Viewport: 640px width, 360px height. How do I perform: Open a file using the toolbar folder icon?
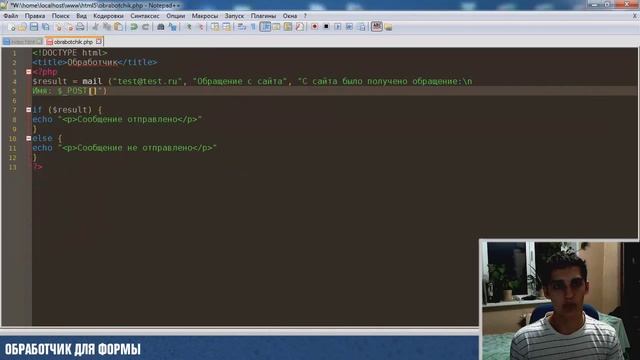click(22, 27)
